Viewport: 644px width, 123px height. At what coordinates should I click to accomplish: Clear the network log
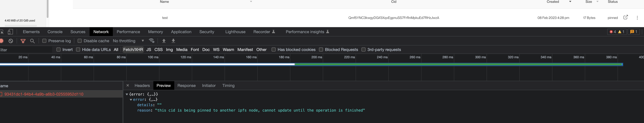tap(11, 41)
